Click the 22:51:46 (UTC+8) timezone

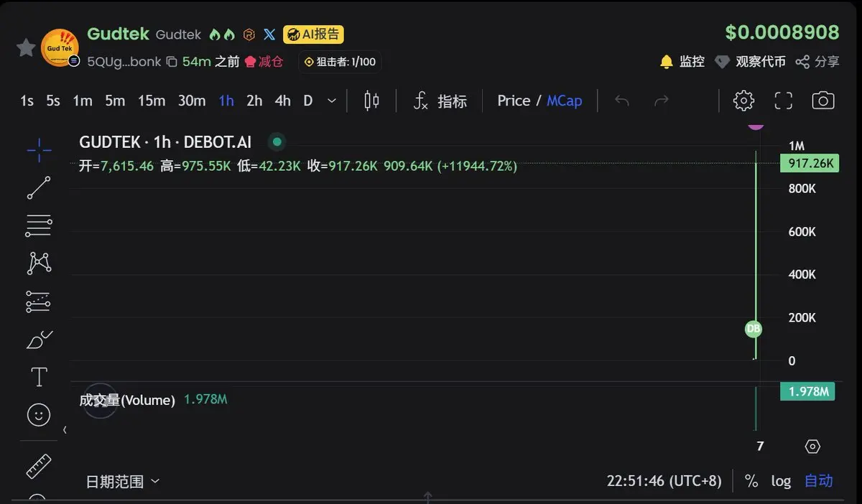(664, 481)
